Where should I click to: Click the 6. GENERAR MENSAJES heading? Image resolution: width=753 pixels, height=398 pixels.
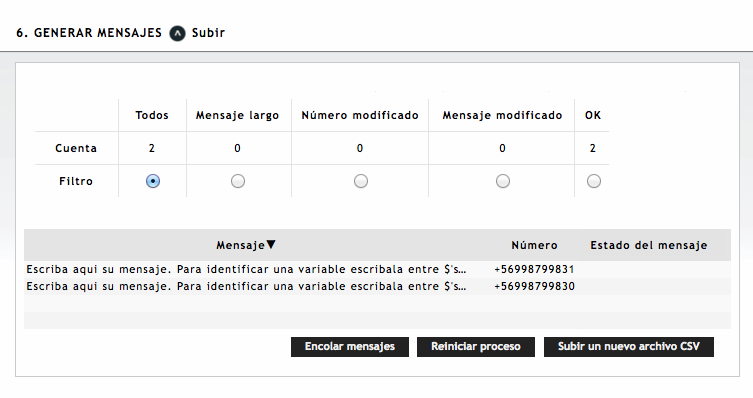[89, 33]
